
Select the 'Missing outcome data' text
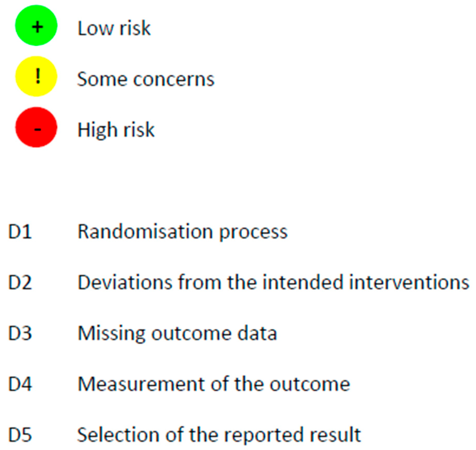(x=177, y=333)
